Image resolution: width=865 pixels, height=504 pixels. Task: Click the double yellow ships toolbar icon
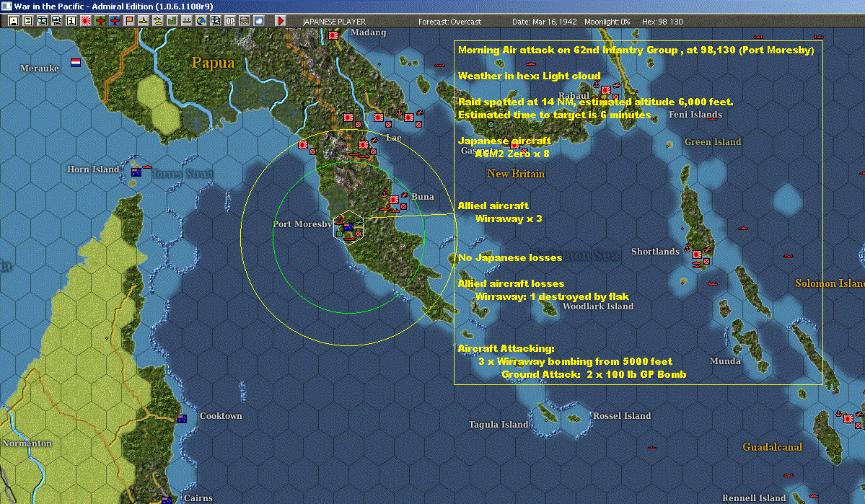(158, 21)
